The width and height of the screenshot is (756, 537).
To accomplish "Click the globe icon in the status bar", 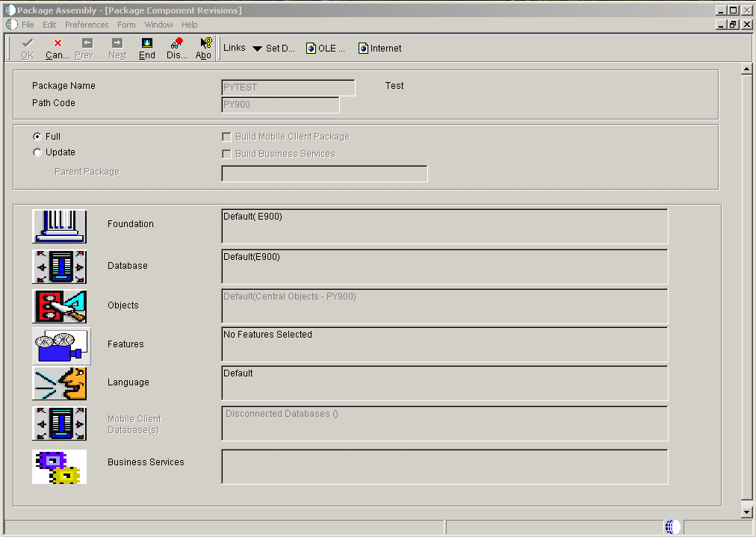I will point(670,526).
